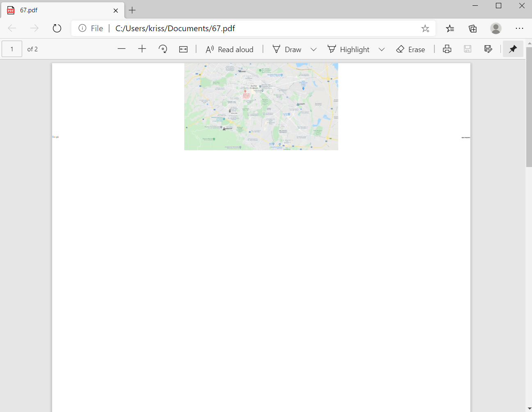Save the PDF file
532x412 pixels.
coord(467,49)
